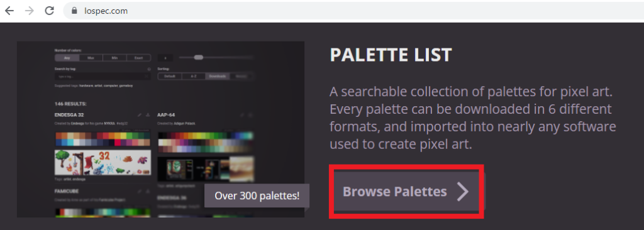Click the suggested tag 'gameboy'
Image resolution: width=644 pixels, height=230 pixels.
(126, 86)
